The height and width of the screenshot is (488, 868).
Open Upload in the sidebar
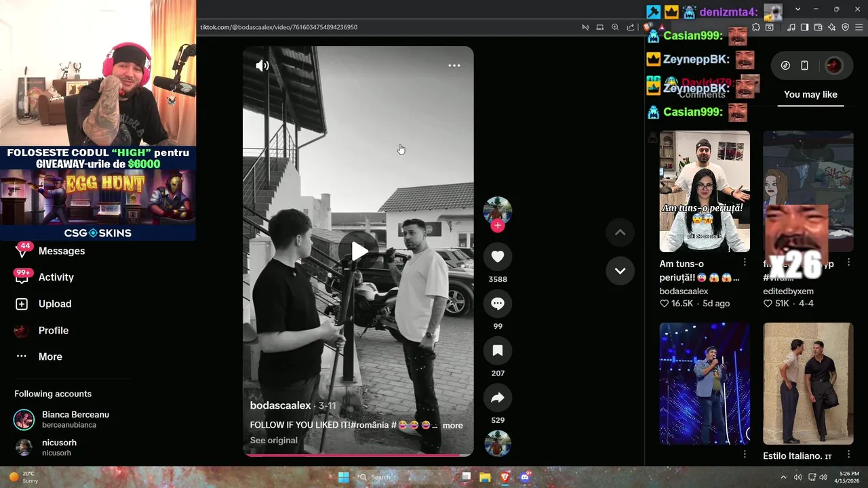point(43,304)
